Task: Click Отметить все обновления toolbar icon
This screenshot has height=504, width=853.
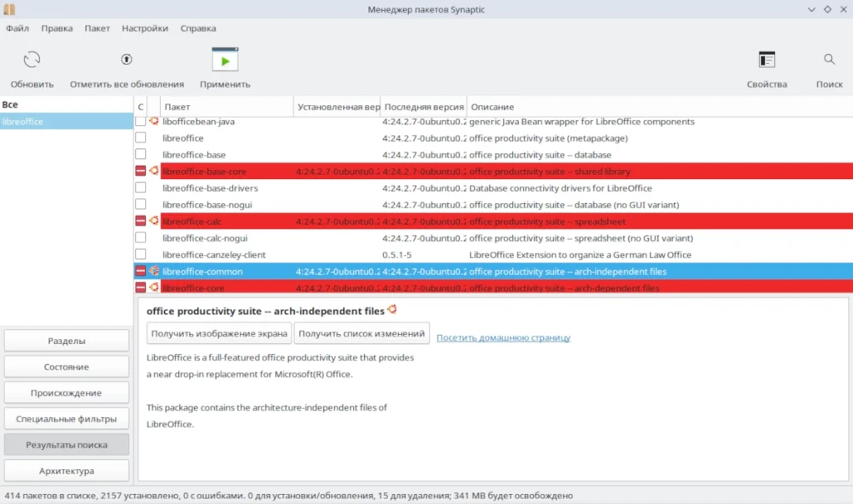Action: coord(127,59)
